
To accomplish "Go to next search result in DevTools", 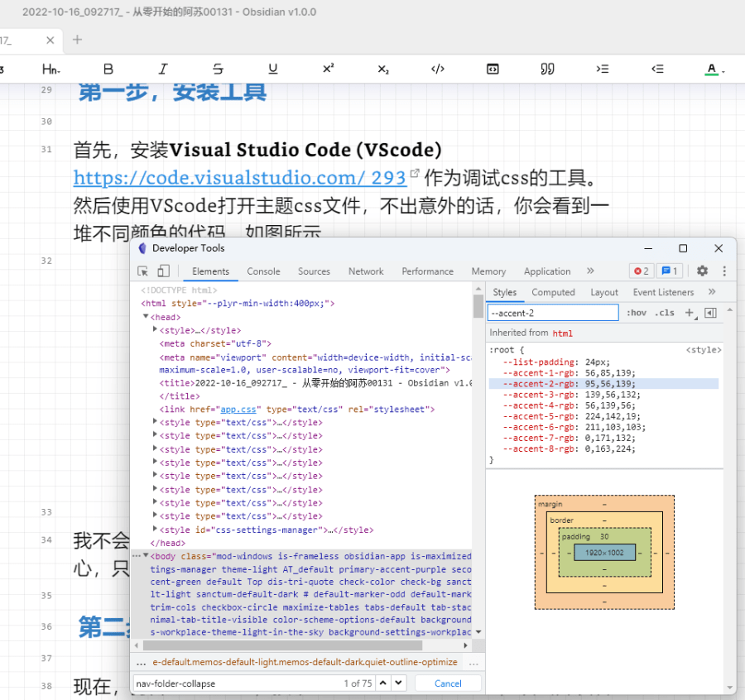I will pyautogui.click(x=399, y=683).
